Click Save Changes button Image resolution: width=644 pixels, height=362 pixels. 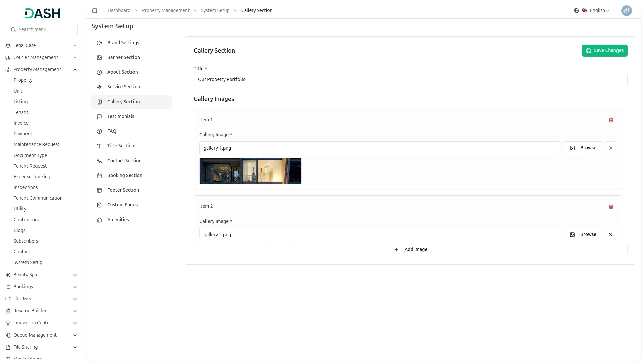(x=604, y=51)
